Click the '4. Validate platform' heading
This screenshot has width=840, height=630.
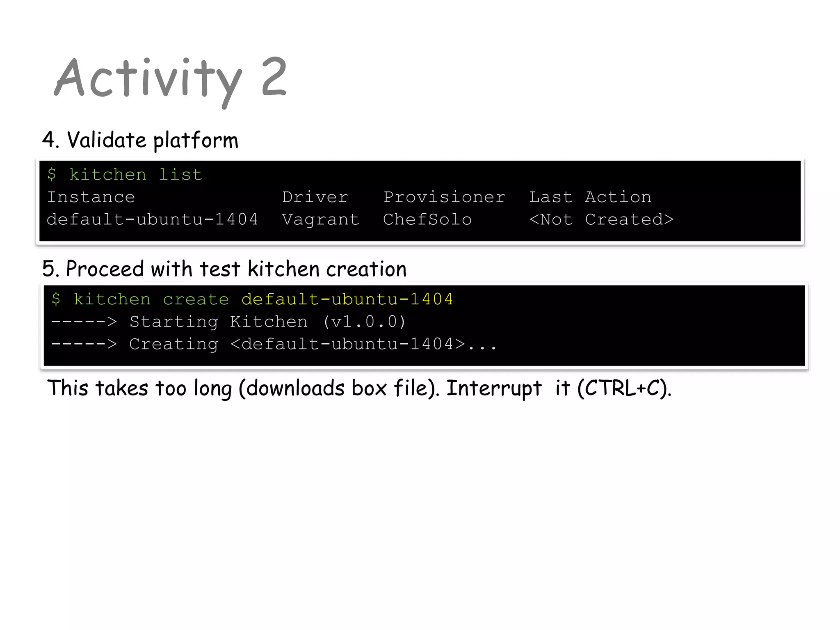[140, 140]
